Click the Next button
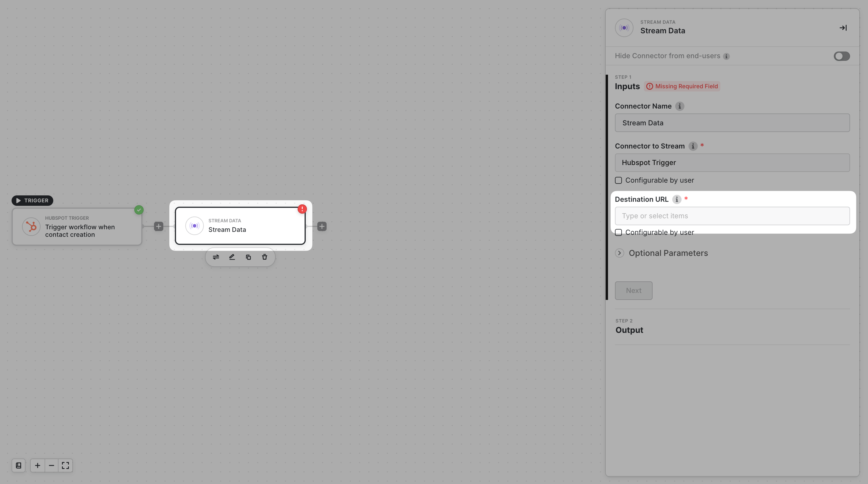 pyautogui.click(x=633, y=290)
